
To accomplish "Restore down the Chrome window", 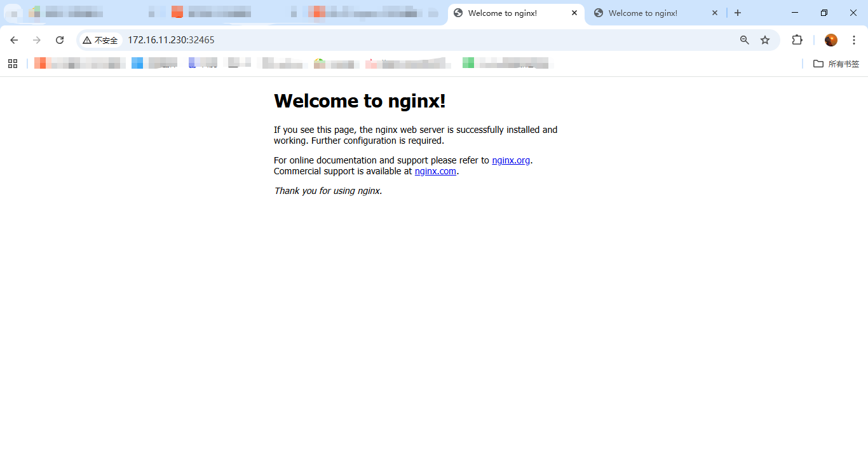I will 824,13.
